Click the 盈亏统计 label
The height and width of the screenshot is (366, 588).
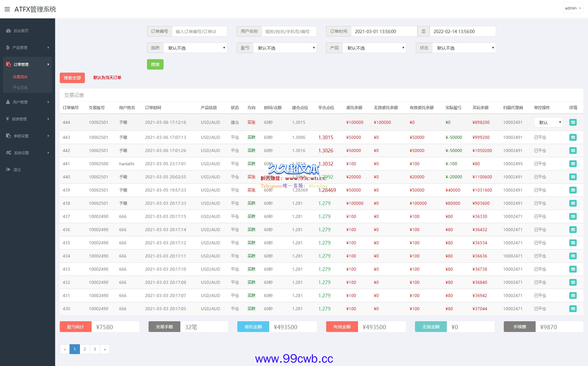76,327
